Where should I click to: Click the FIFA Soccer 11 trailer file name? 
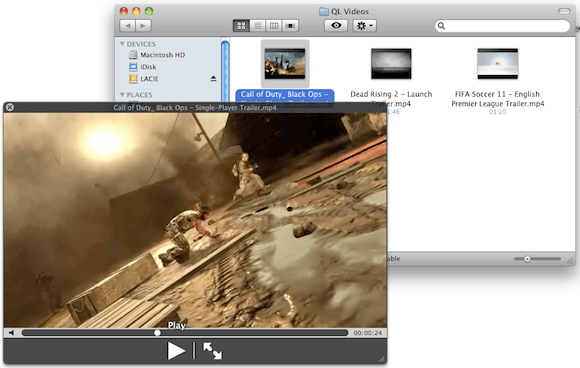(x=498, y=99)
